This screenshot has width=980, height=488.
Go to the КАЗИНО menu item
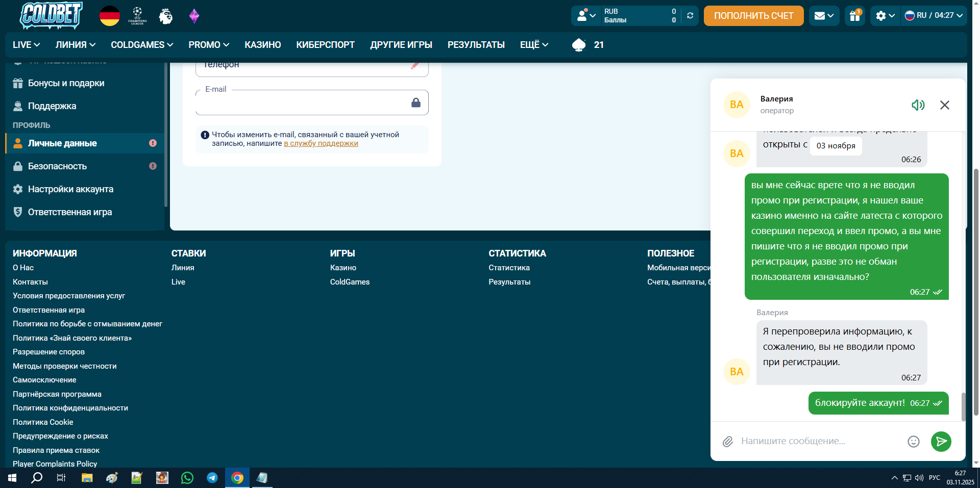pos(262,45)
